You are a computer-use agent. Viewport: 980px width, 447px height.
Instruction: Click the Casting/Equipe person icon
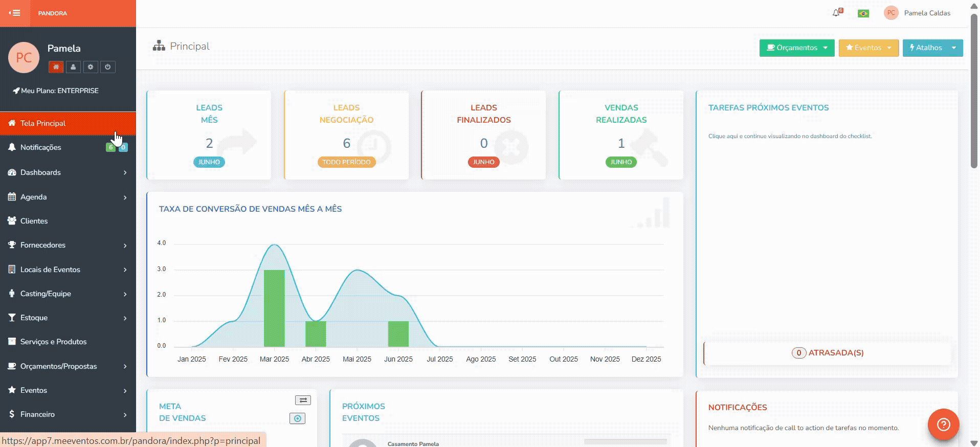click(12, 293)
